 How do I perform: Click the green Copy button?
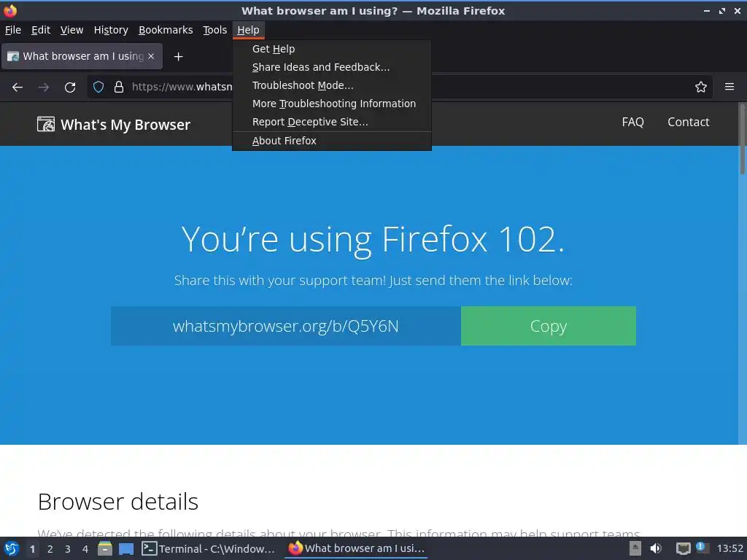(x=549, y=326)
